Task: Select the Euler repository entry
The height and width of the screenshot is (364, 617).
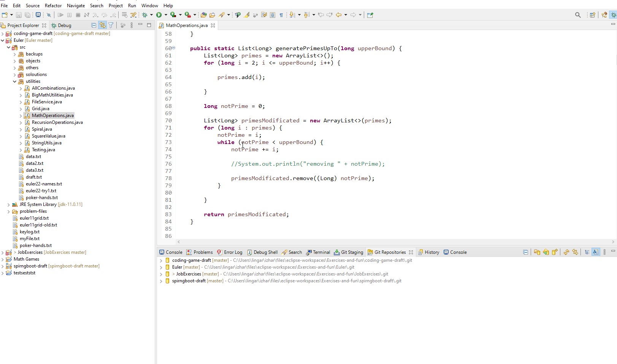Action: pos(177,267)
